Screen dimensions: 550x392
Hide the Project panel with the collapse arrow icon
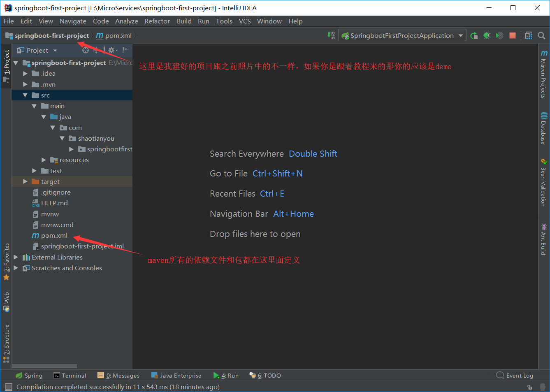click(126, 50)
